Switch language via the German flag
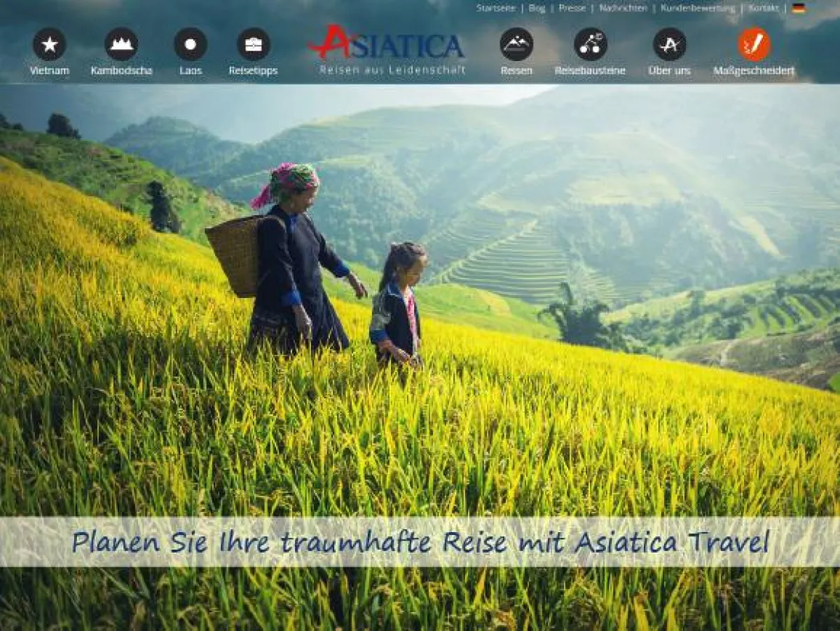The width and height of the screenshot is (840, 631). (x=797, y=9)
